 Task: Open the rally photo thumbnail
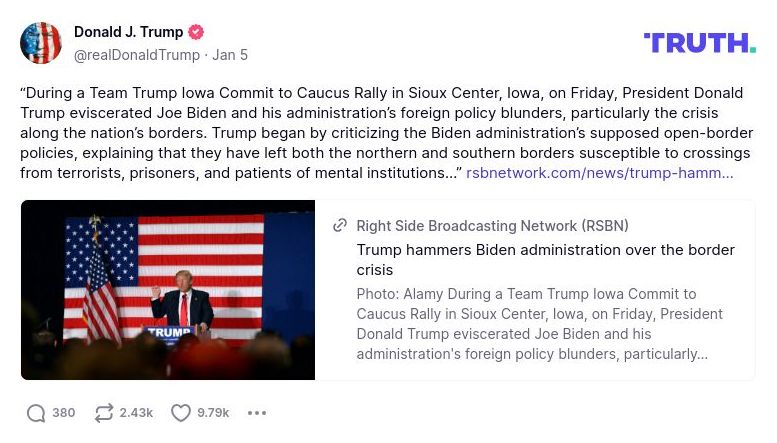[x=168, y=290]
